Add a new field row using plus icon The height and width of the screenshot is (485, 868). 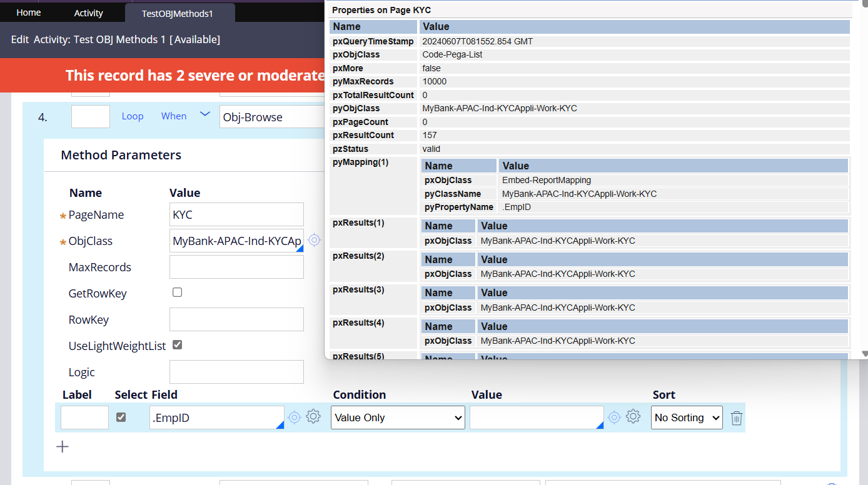tap(62, 446)
